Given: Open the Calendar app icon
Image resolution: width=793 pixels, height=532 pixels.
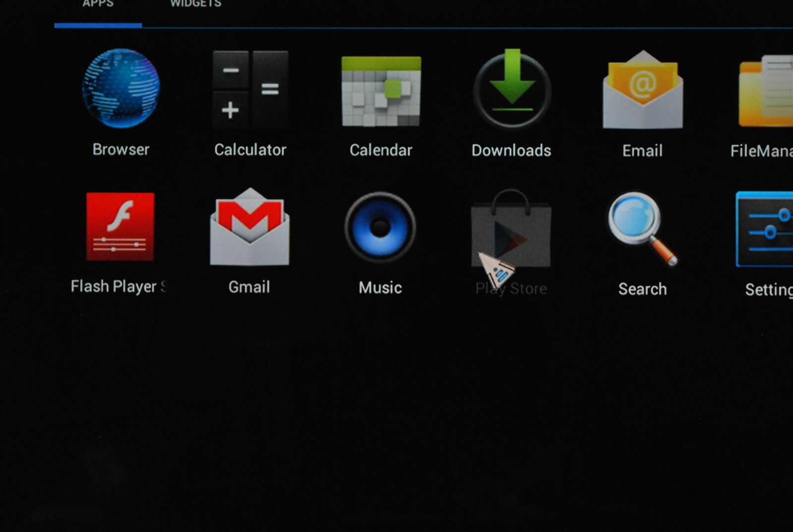Looking at the screenshot, I should 381,91.
